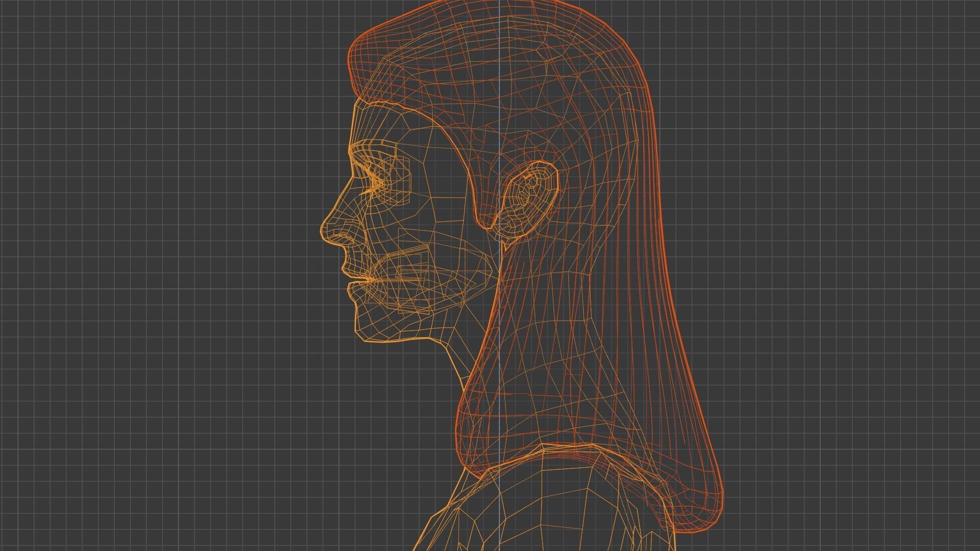The width and height of the screenshot is (980, 551).
Task: Click the lips of the wireframe face
Action: tap(357, 280)
